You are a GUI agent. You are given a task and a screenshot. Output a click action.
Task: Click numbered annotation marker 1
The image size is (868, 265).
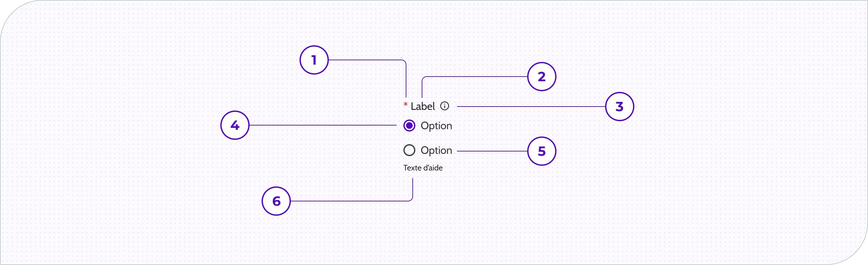click(314, 60)
